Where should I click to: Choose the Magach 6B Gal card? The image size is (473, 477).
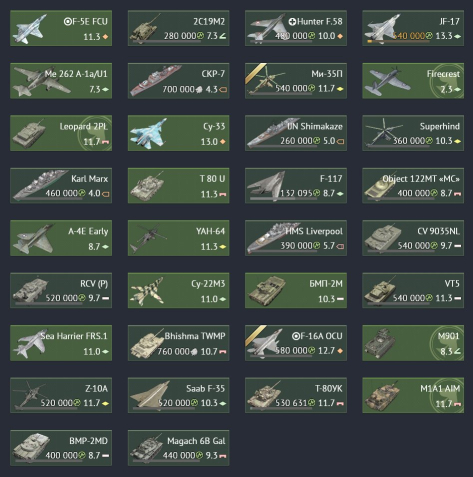[x=178, y=448]
